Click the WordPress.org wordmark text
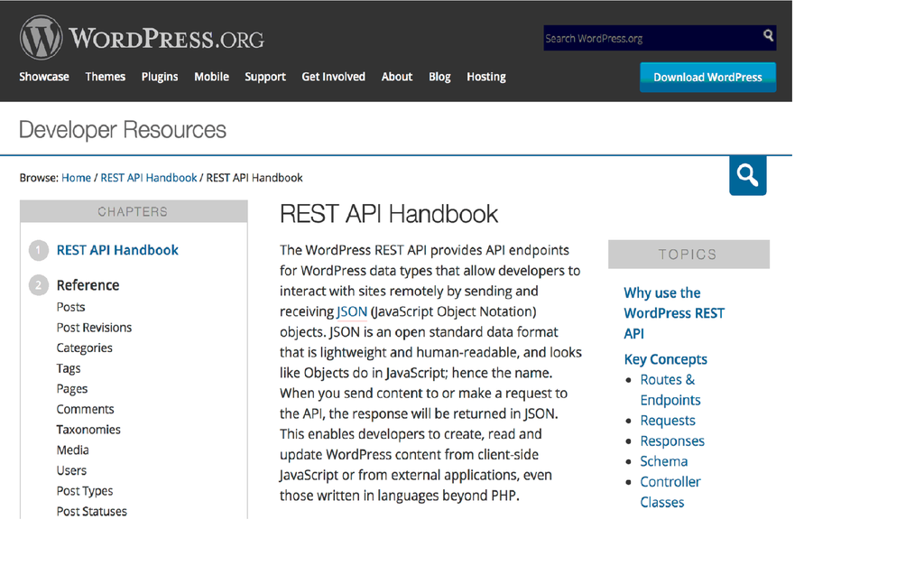Screen dimensions: 924x575 click(x=166, y=39)
